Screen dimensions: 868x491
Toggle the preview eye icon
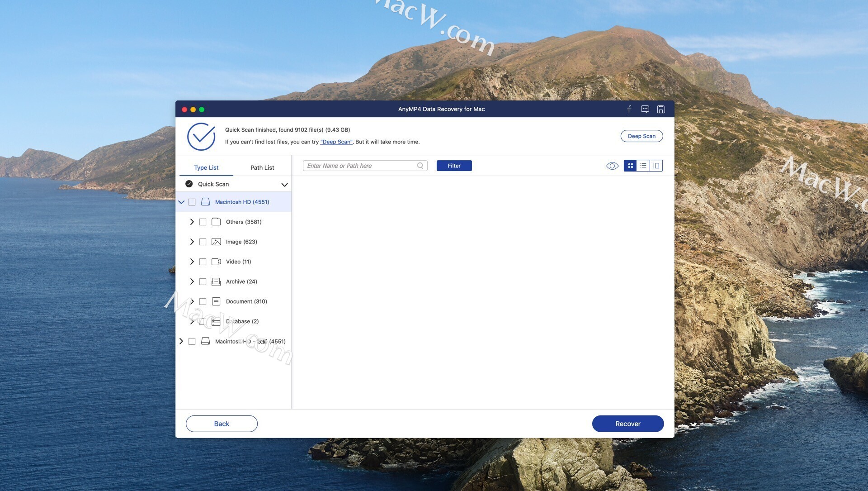coord(612,166)
